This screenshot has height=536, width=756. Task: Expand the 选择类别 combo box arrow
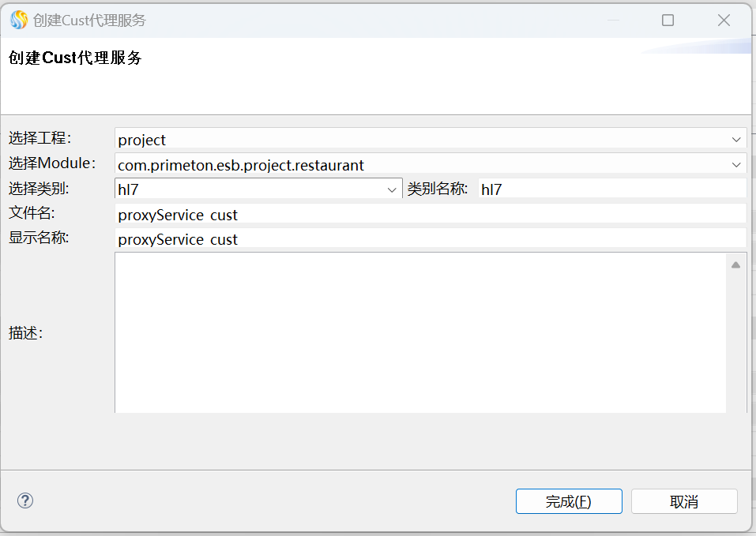392,189
